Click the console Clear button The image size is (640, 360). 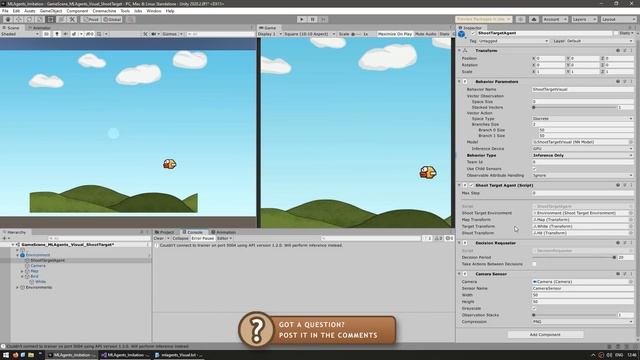[x=159, y=238]
